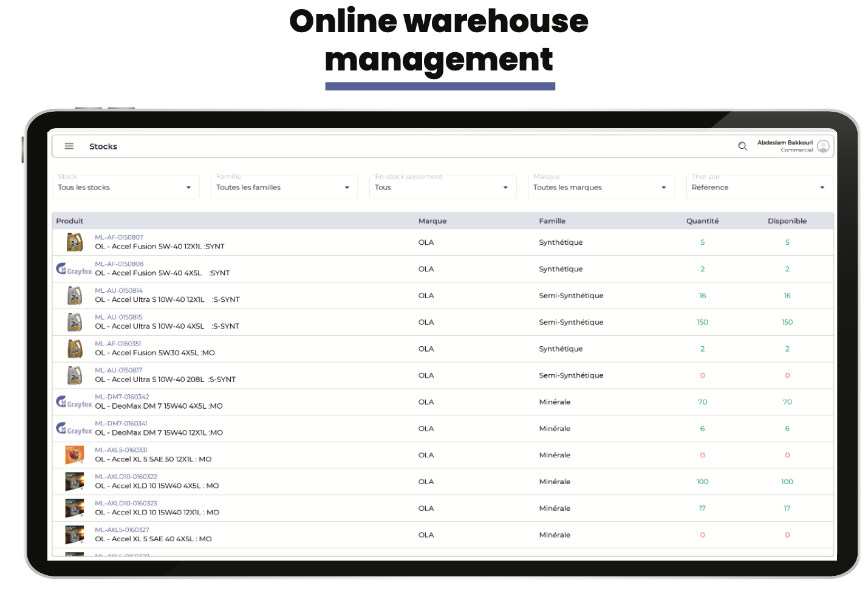Open reference link ML-AU-0150815
Image resolution: width=868 pixels, height=594 pixels.
pos(118,317)
